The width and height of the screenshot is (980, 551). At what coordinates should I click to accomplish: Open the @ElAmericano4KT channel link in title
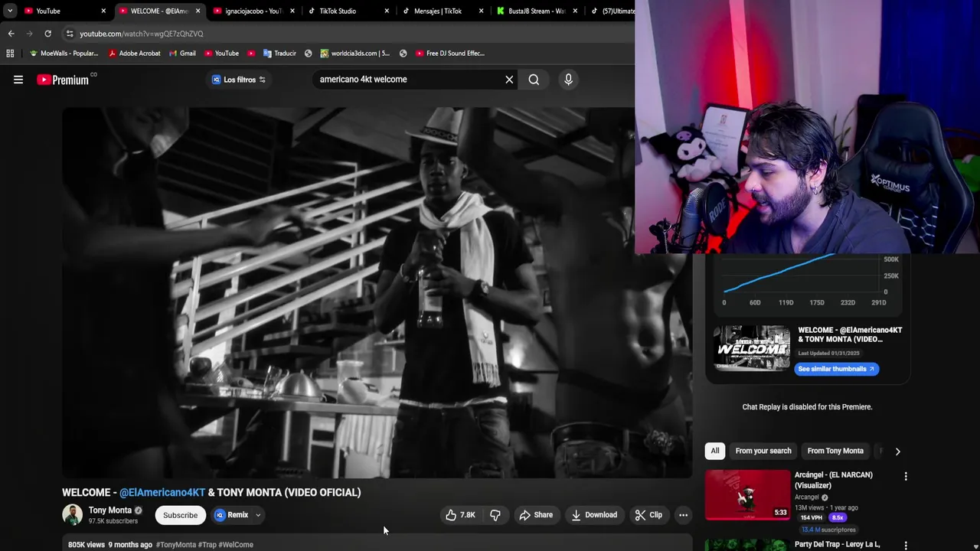pos(162,492)
